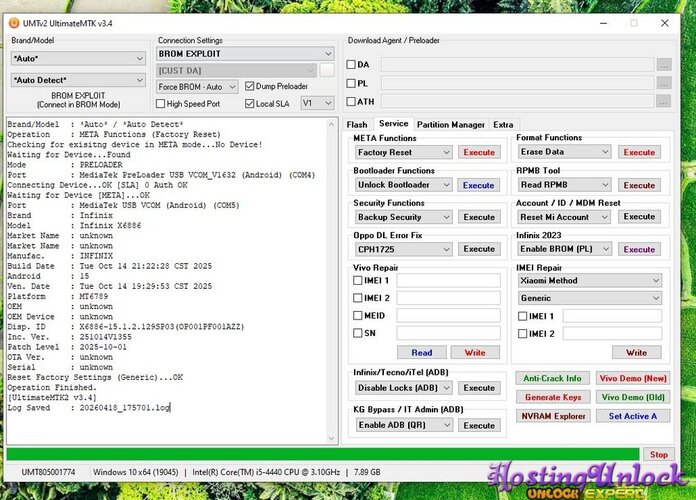Execute the Account / ID / MDM Reset
Screen dimensions: 696x500
click(x=639, y=217)
